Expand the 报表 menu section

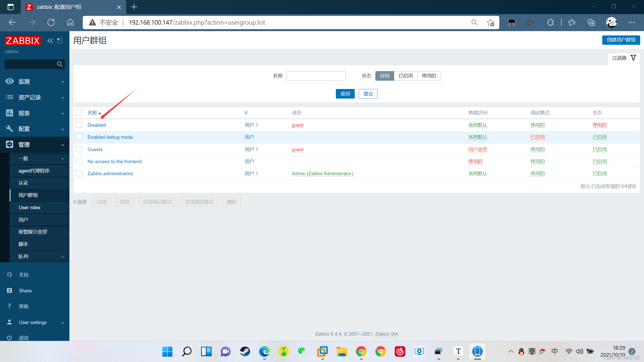coord(35,113)
